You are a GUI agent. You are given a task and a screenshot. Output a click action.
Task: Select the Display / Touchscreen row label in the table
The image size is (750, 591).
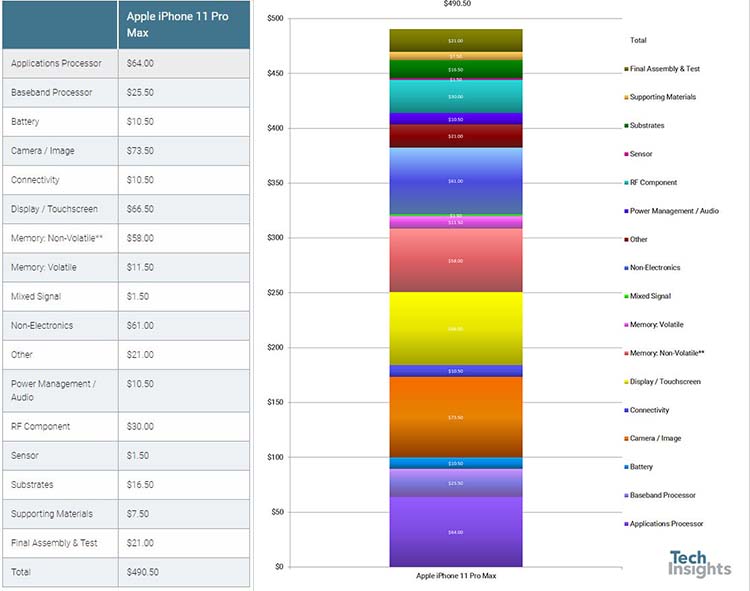coord(54,209)
